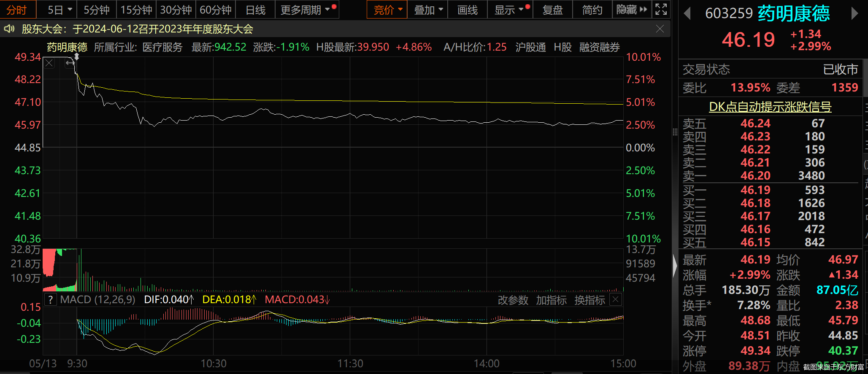Image resolution: width=868 pixels, height=374 pixels.
Task: Open the 叠加 overlay dropdown
Action: [x=428, y=10]
